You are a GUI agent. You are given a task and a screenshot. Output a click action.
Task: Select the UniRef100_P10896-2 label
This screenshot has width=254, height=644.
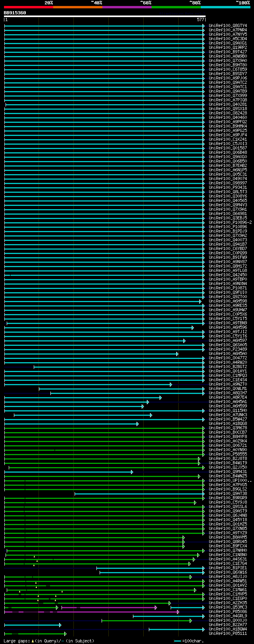click(x=230, y=223)
